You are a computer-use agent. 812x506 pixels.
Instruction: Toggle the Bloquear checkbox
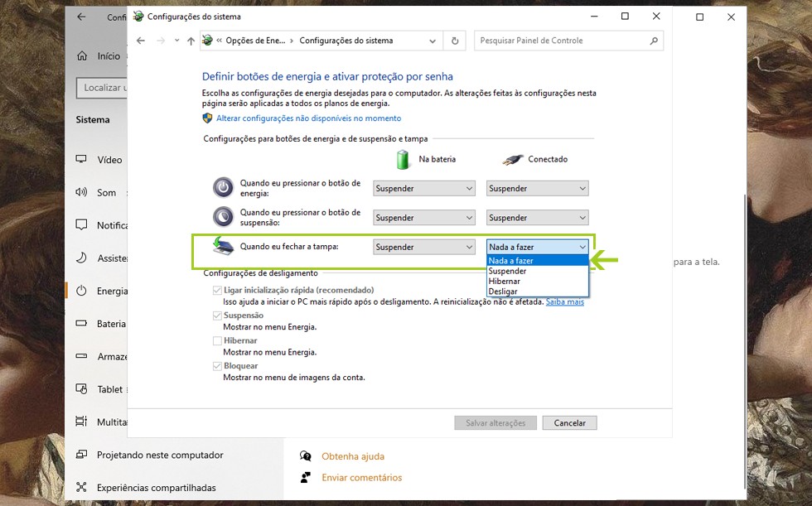[217, 366]
